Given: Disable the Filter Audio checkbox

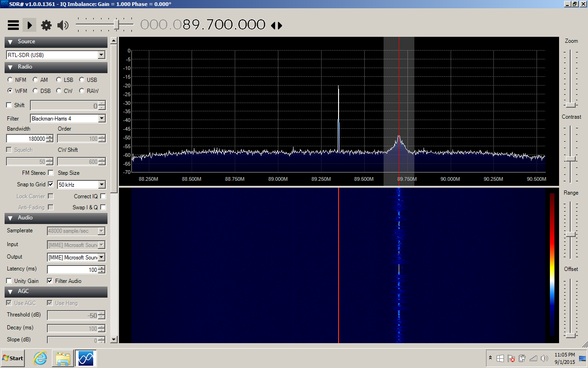Looking at the screenshot, I should click(x=50, y=281).
